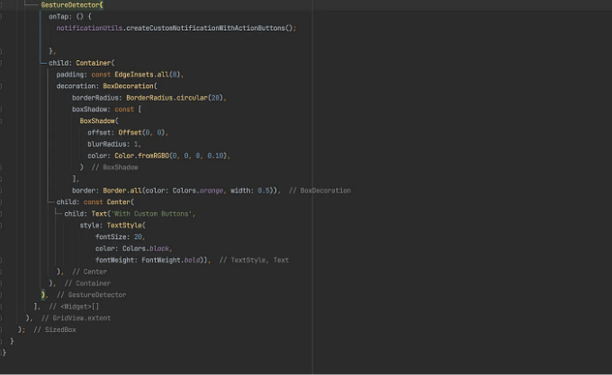Click the borderRadius: property name
The width and height of the screenshot is (612, 375).
tap(97, 98)
